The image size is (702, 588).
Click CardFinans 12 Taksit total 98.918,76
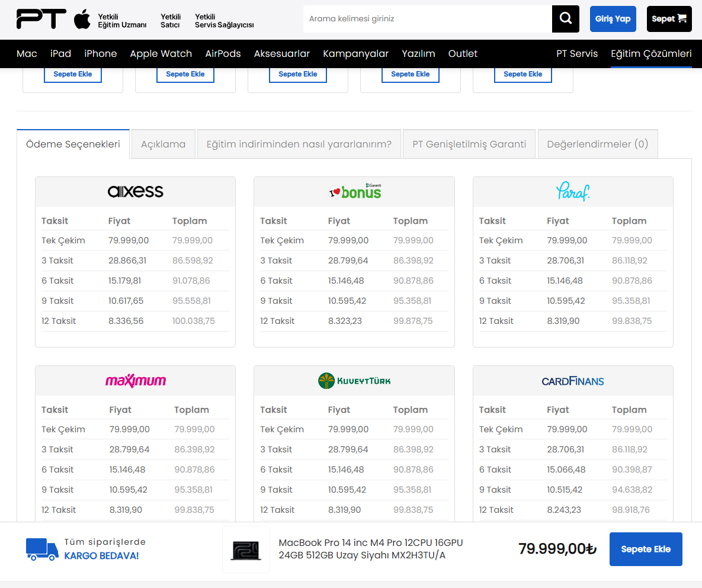point(630,510)
